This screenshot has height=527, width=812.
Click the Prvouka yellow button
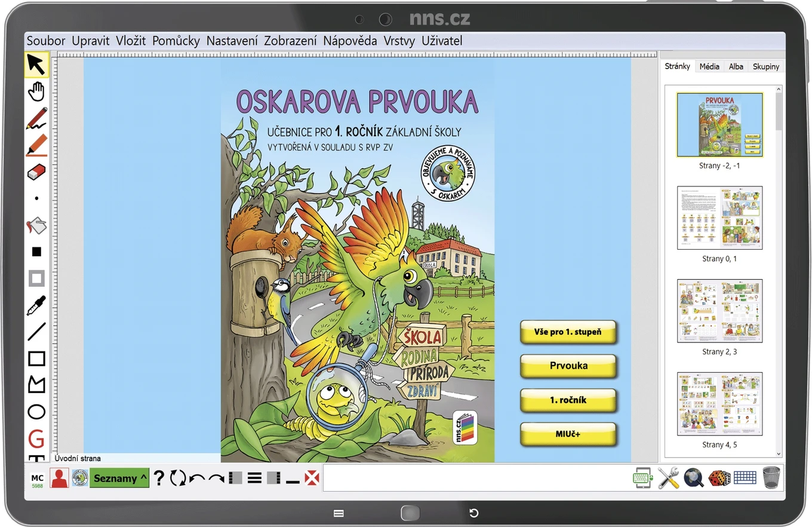click(x=568, y=366)
